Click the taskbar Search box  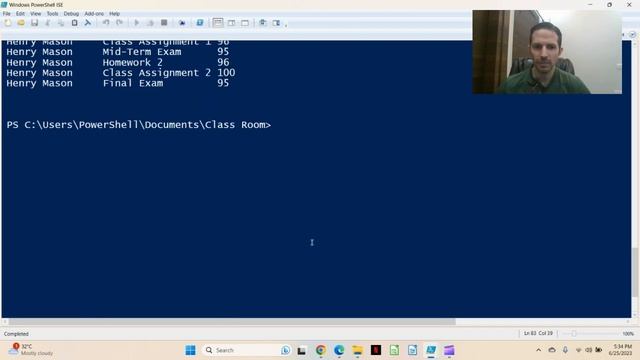247,350
